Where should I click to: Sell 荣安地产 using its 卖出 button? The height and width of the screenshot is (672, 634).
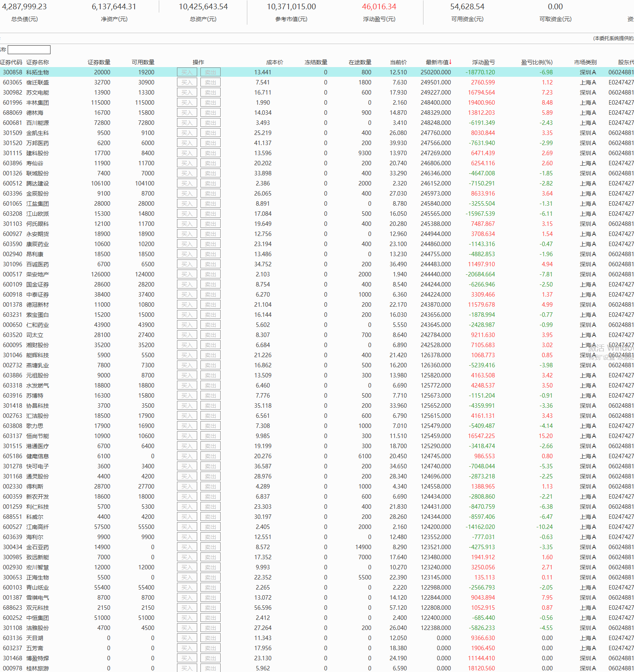click(210, 274)
